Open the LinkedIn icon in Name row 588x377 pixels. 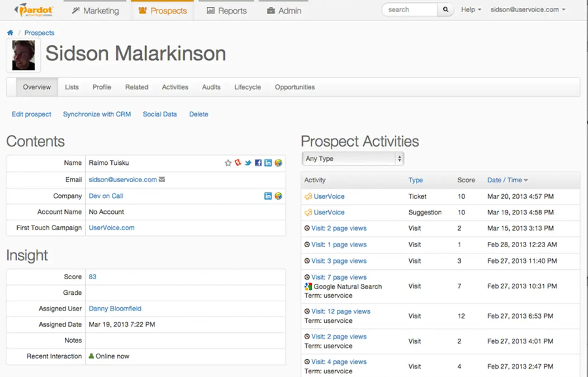tap(268, 163)
